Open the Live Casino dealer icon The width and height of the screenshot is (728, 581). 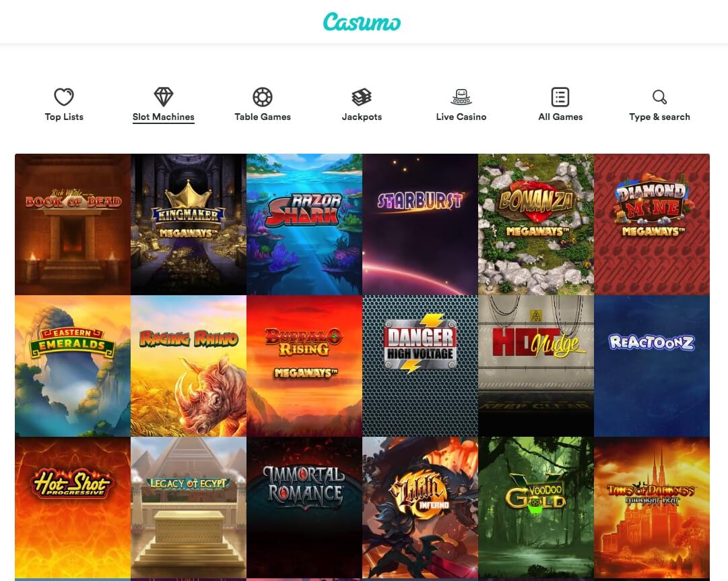click(x=461, y=96)
